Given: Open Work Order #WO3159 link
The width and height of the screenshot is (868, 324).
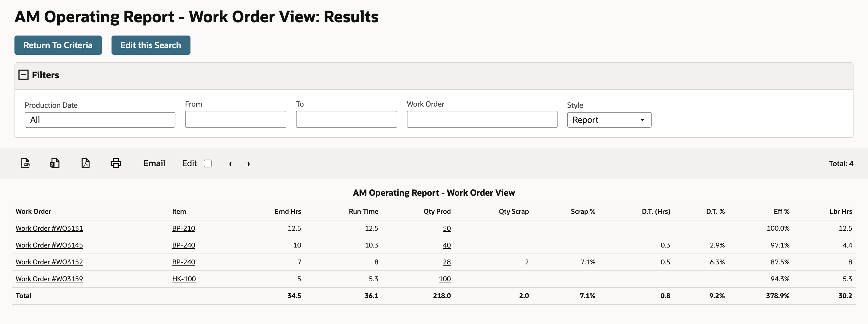Looking at the screenshot, I should pos(49,279).
